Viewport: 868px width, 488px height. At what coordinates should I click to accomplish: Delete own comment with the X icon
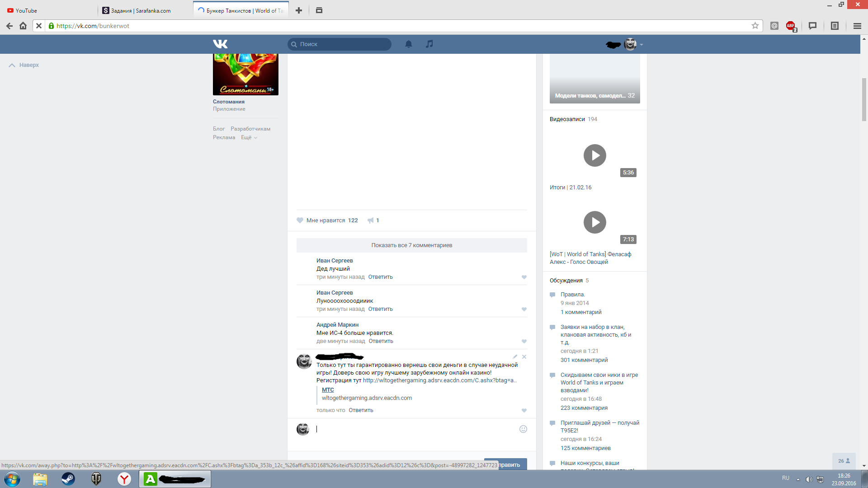[x=524, y=357]
